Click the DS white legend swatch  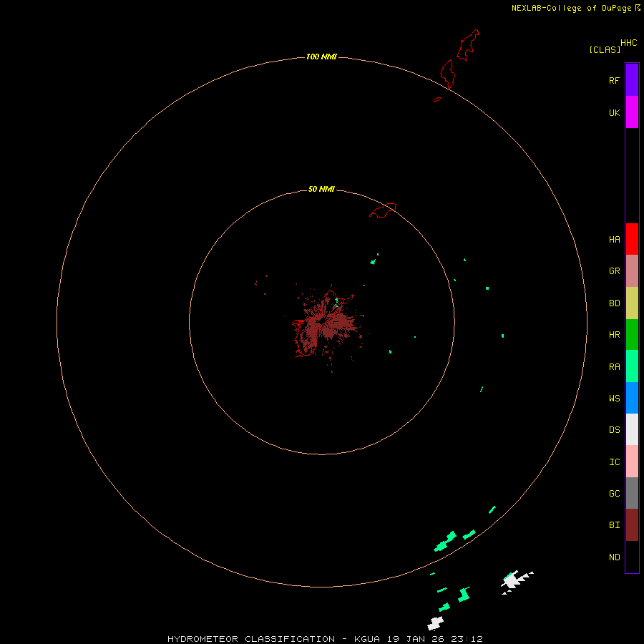point(632,429)
